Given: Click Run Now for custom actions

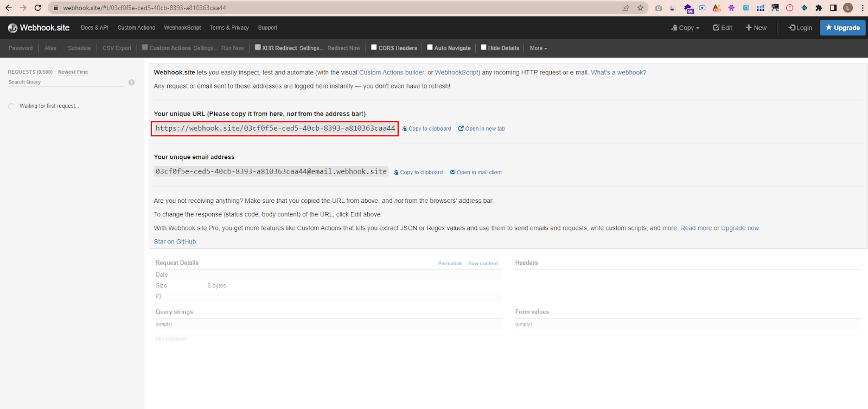Looking at the screenshot, I should coord(233,48).
